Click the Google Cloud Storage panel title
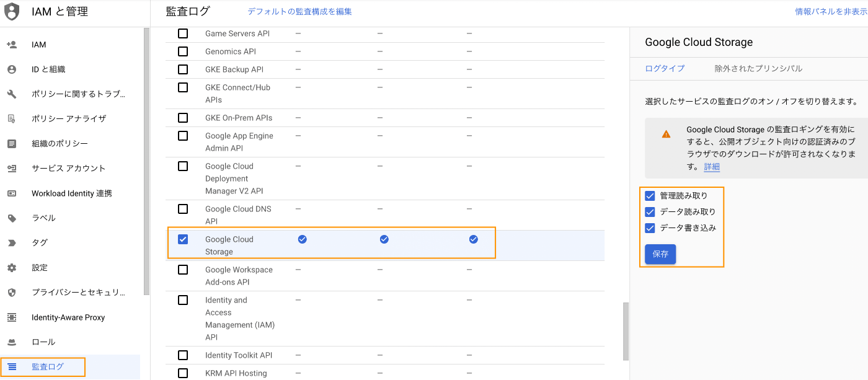This screenshot has width=868, height=380. [699, 42]
